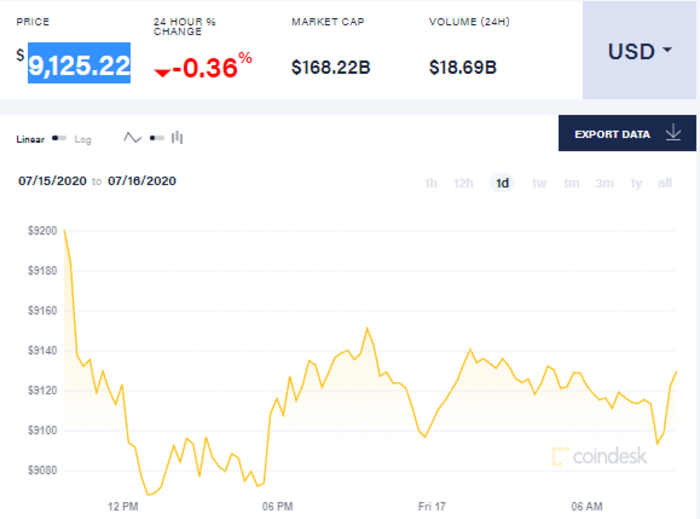
Task: Select the 1d time range
Action: (x=502, y=183)
